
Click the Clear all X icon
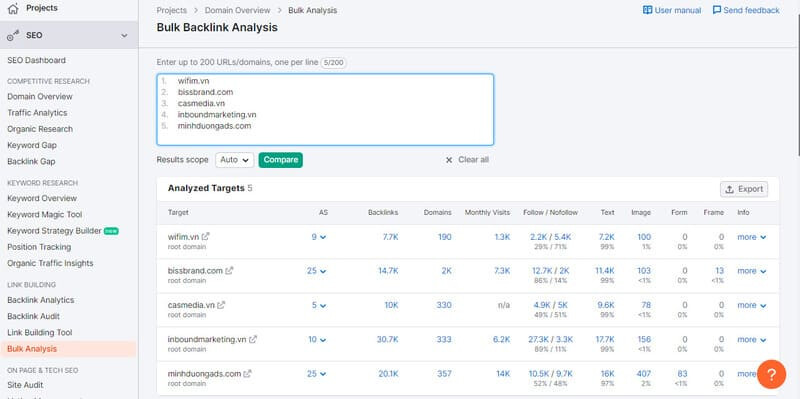point(449,160)
